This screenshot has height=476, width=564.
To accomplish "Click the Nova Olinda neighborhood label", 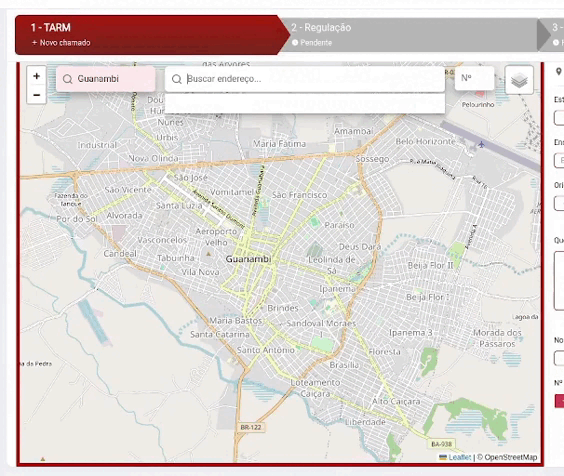I will [x=153, y=158].
